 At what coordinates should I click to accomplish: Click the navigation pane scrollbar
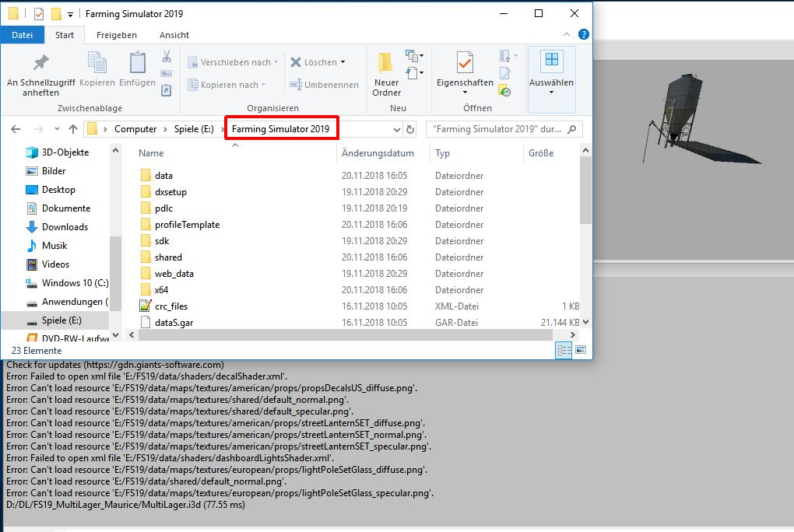click(x=115, y=273)
